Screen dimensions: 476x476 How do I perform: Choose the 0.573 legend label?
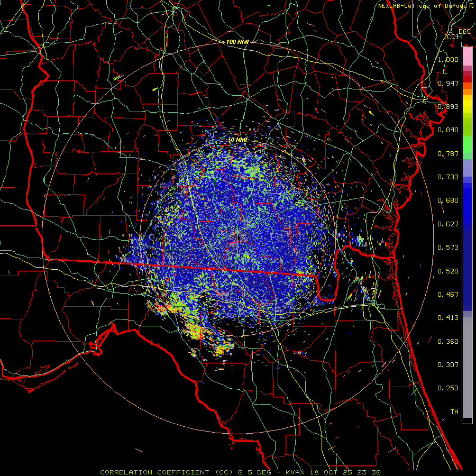pos(448,248)
